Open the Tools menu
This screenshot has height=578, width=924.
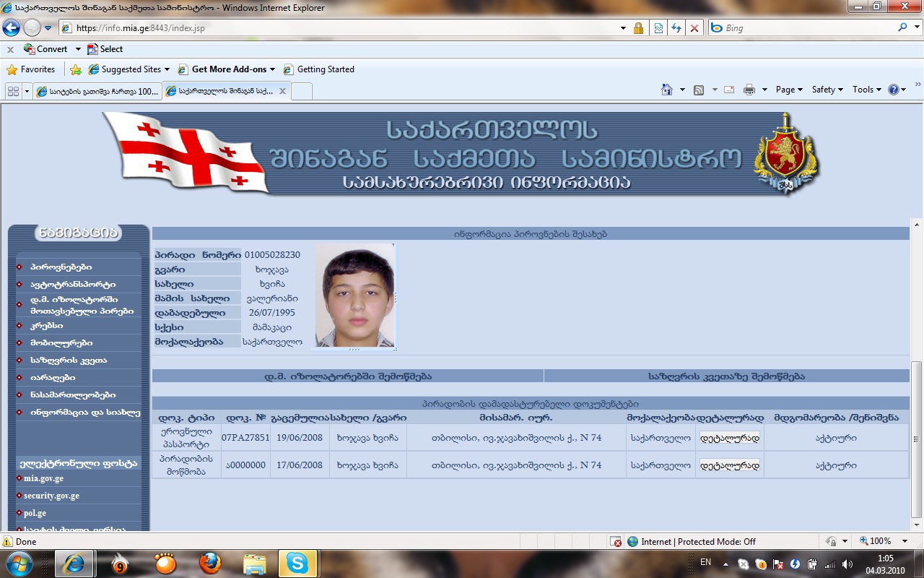pyautogui.click(x=866, y=90)
